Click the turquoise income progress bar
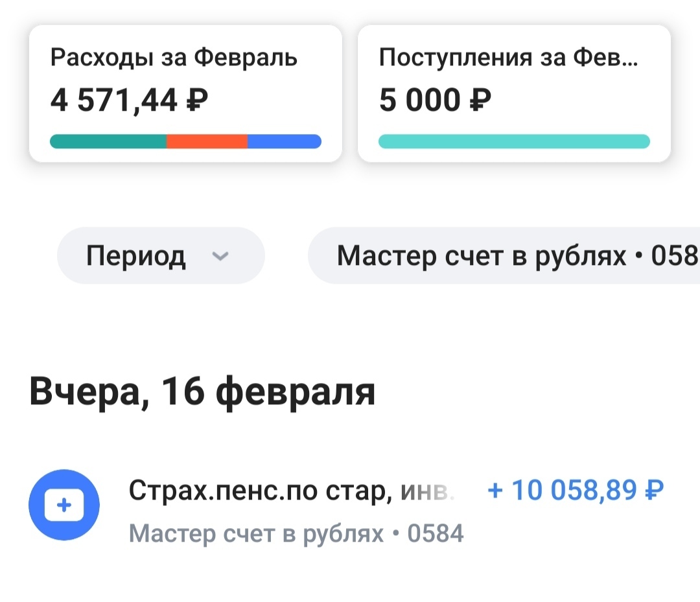 click(514, 141)
